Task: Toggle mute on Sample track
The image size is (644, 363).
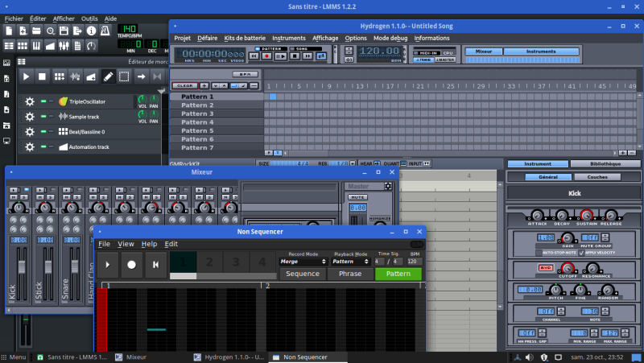Action: [x=44, y=117]
